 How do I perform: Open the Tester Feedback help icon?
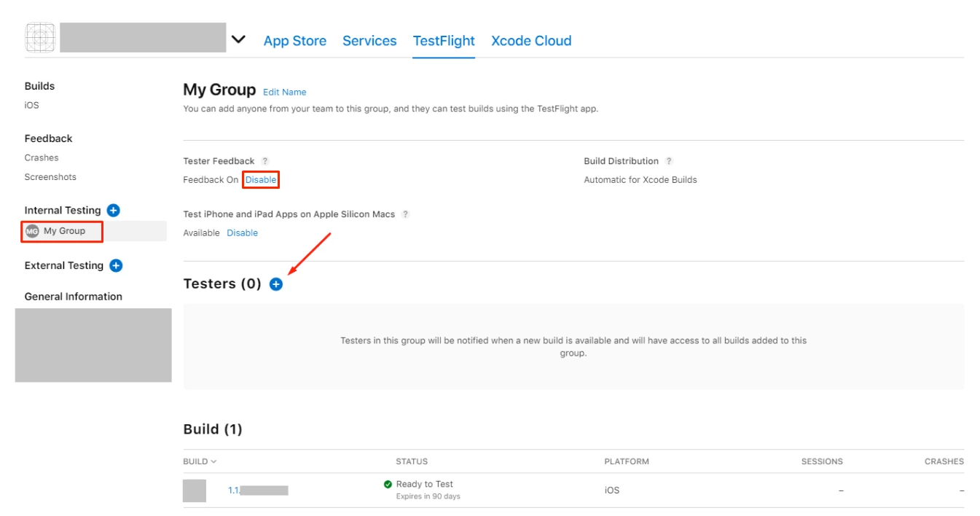click(x=265, y=161)
